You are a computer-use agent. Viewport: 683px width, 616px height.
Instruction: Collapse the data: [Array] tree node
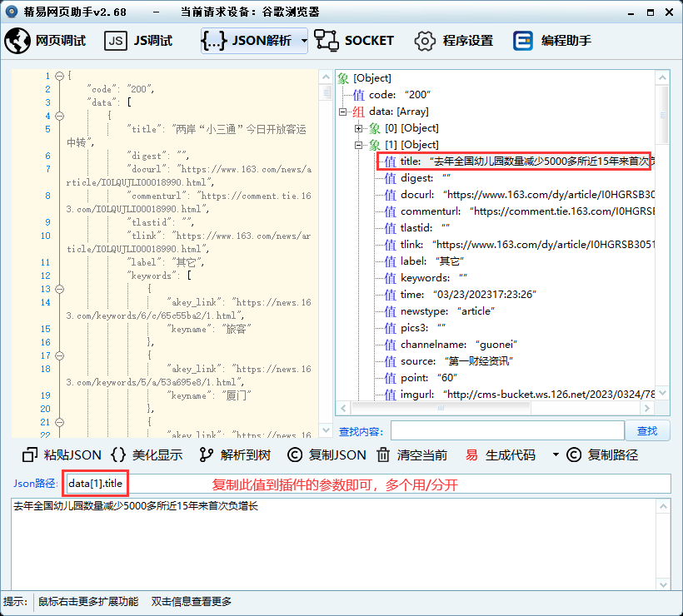click(342, 112)
